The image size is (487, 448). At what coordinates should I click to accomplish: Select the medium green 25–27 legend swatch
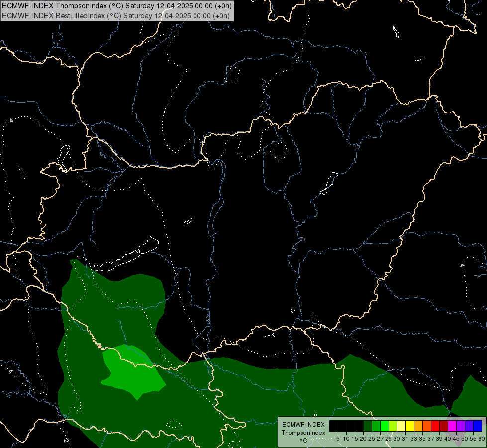376,426
